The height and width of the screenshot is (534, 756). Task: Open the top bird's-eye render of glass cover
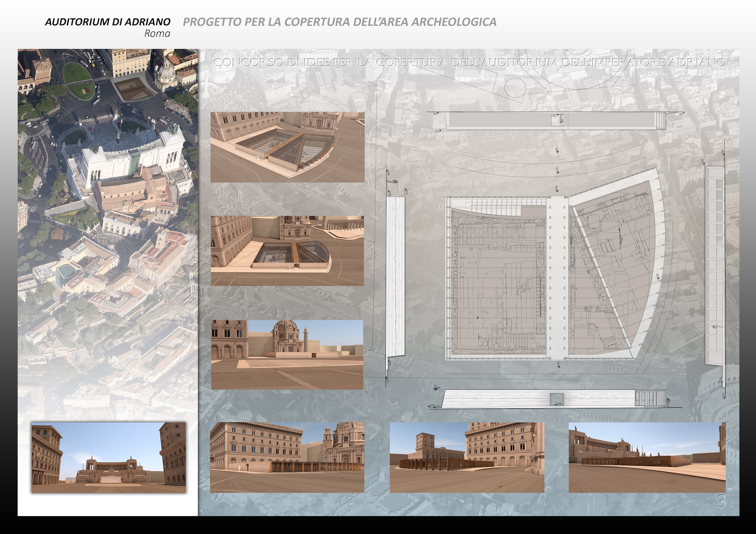click(x=287, y=147)
